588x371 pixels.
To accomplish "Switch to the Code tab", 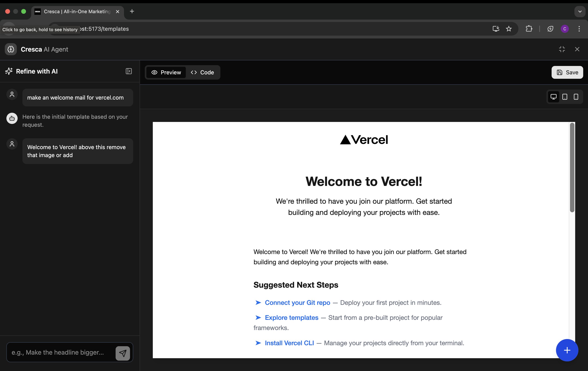I will [x=202, y=73].
